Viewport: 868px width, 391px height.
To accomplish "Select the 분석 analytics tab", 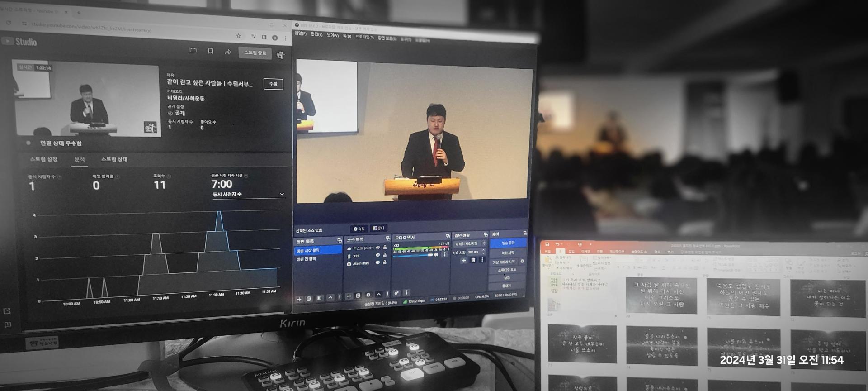I will click(x=80, y=159).
